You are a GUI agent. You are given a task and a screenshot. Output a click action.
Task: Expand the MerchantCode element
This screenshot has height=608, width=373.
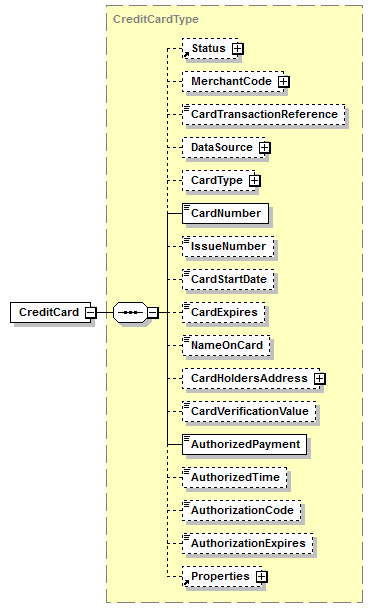click(x=283, y=82)
